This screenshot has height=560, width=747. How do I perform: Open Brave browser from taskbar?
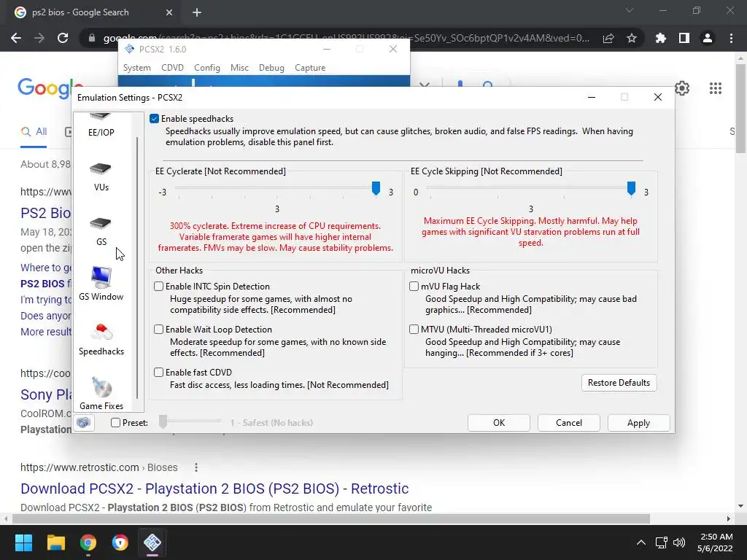(120, 542)
